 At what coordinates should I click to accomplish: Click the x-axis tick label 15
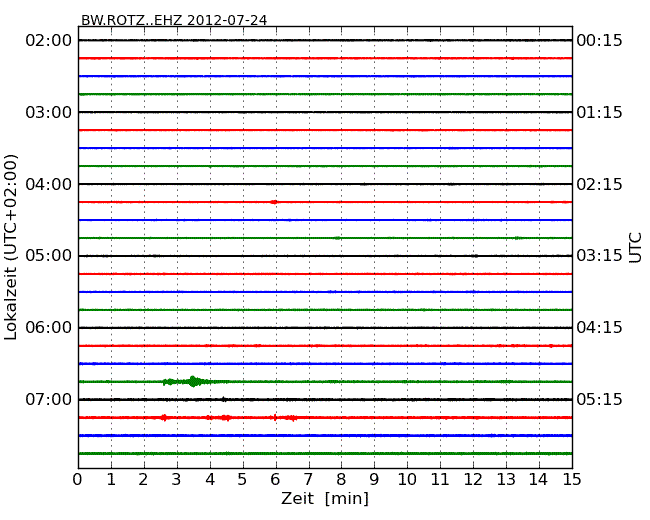[x=572, y=480]
